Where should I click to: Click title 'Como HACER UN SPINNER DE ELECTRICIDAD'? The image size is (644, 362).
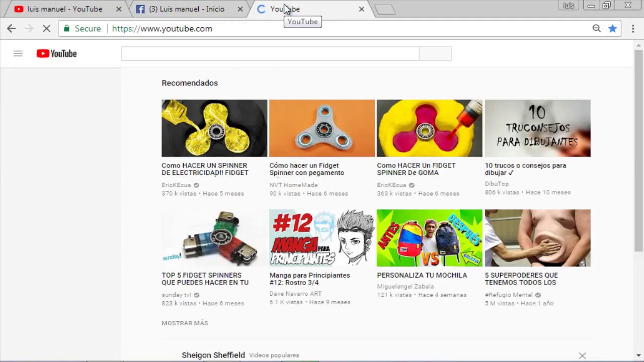point(205,169)
